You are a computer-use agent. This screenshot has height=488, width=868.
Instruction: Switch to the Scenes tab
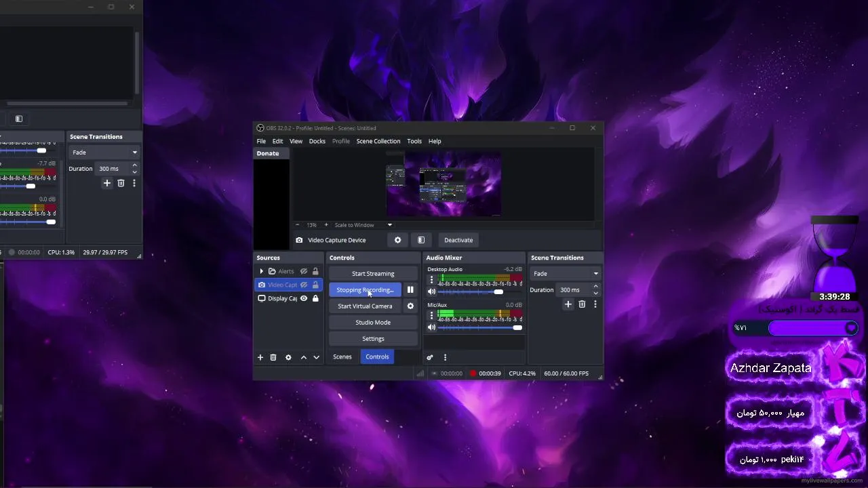(x=342, y=357)
